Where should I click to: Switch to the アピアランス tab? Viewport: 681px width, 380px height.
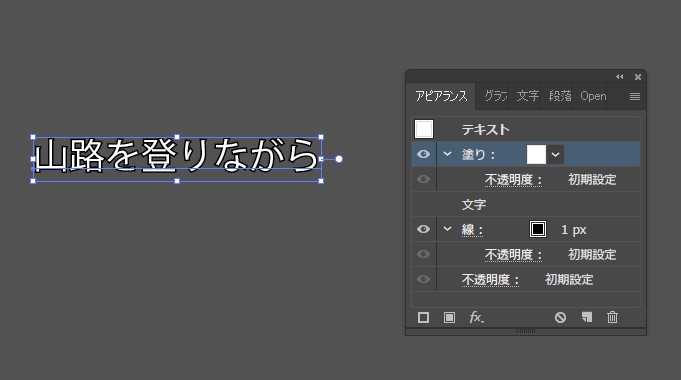tap(441, 96)
